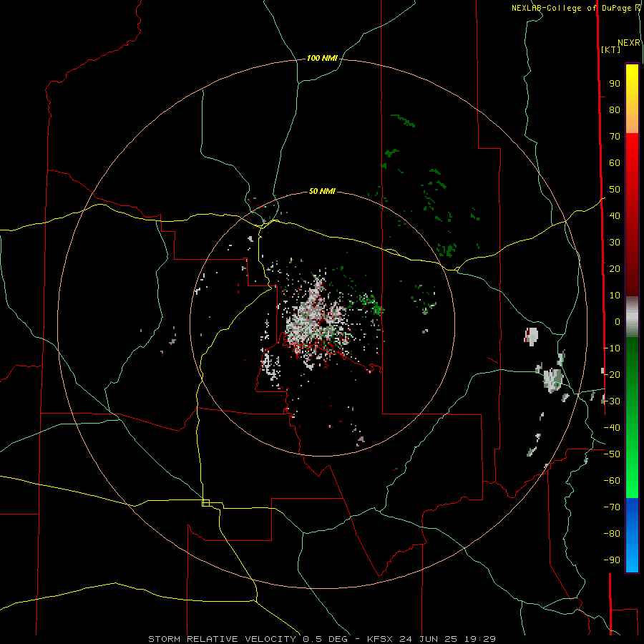Click the Storm Relative Velocity footer caption
This screenshot has height=644, width=644.
click(x=322, y=639)
